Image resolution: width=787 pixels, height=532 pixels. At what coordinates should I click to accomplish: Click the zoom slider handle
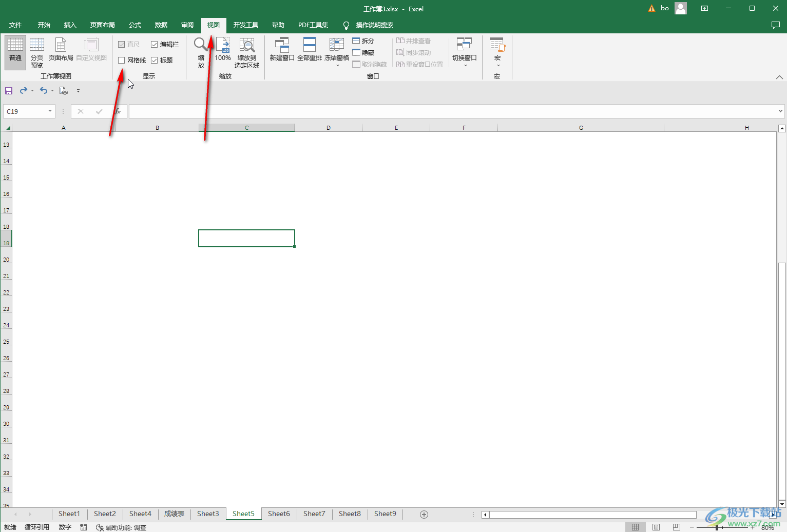tap(717, 527)
